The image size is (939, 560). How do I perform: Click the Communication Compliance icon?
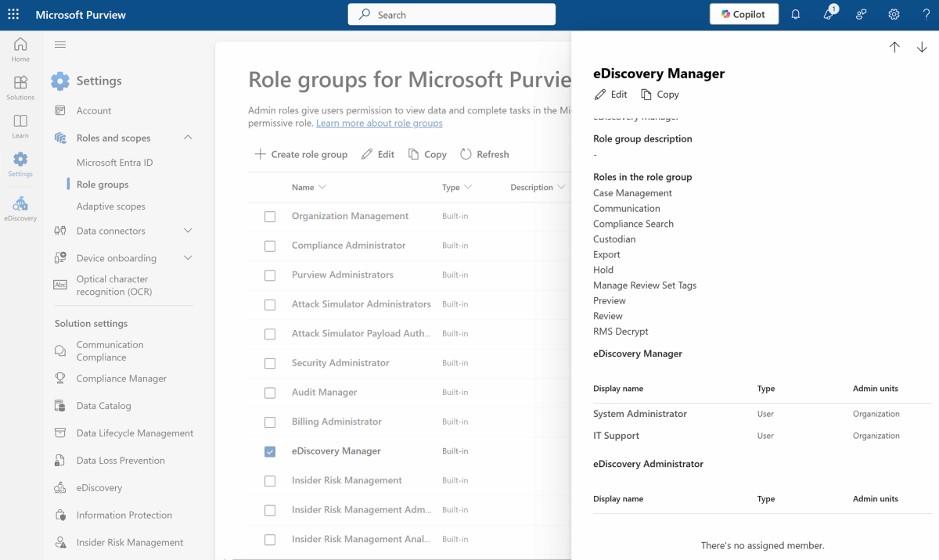[60, 351]
